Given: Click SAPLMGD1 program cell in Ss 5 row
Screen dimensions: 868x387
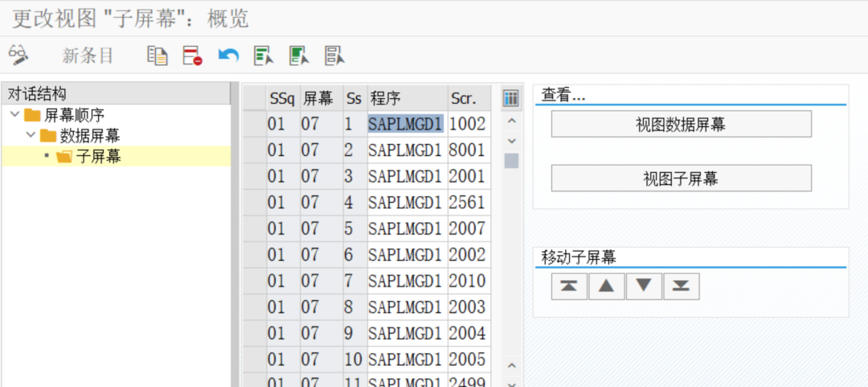Looking at the screenshot, I should pyautogui.click(x=407, y=228).
